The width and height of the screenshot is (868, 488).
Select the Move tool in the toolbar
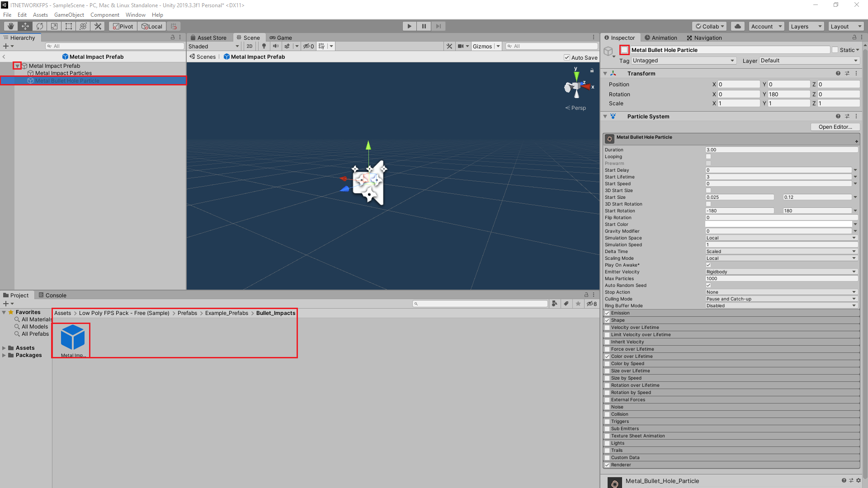coord(25,26)
